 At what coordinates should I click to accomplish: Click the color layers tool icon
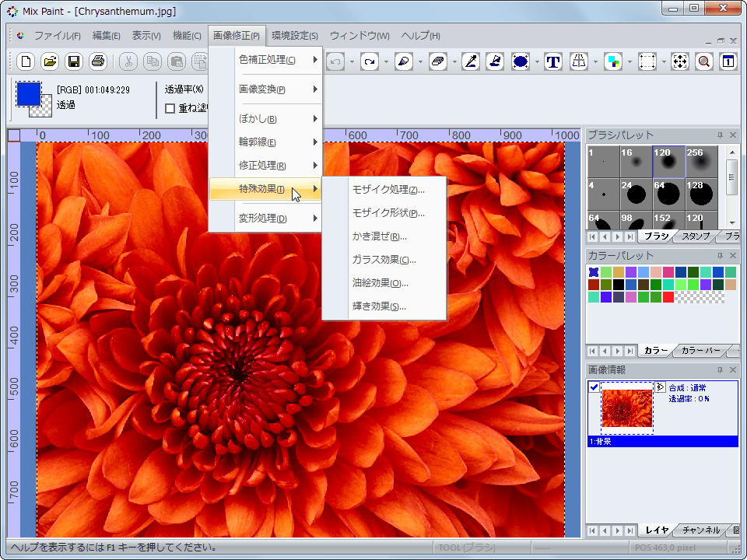612,61
